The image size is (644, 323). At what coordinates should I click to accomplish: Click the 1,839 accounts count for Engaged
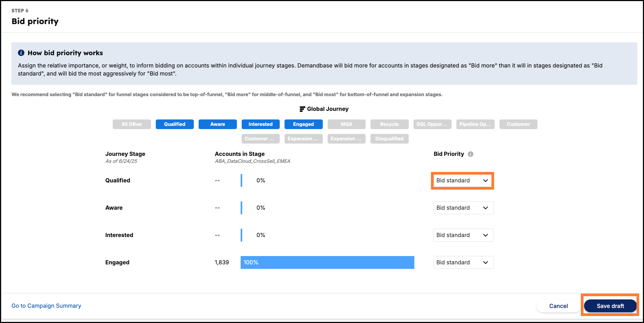click(x=222, y=262)
